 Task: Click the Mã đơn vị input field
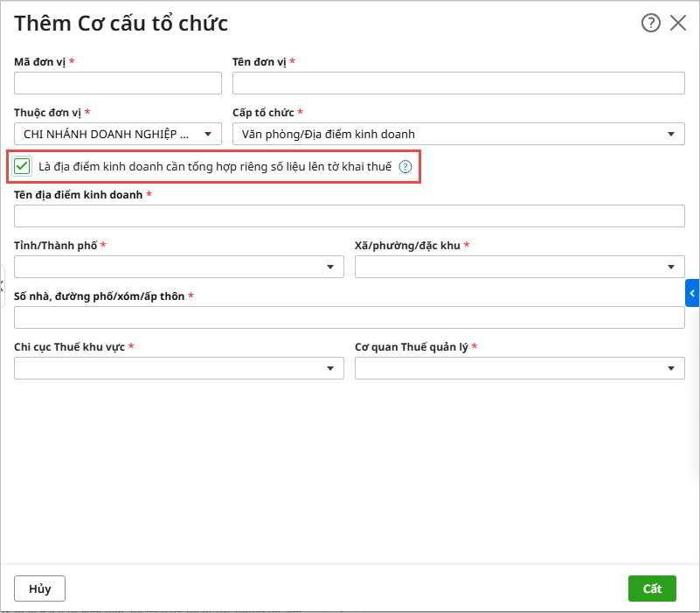click(x=118, y=83)
